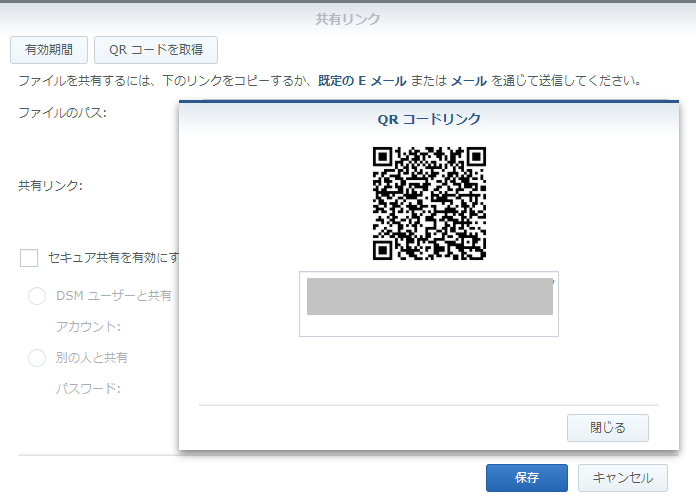Close the QR dialog with 閉じる

(607, 428)
